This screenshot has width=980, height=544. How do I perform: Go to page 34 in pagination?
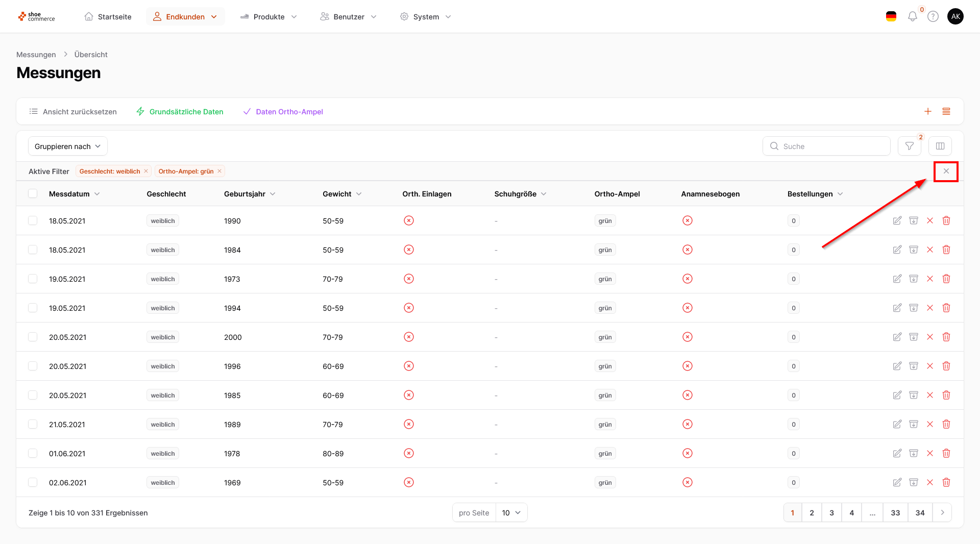pos(920,513)
